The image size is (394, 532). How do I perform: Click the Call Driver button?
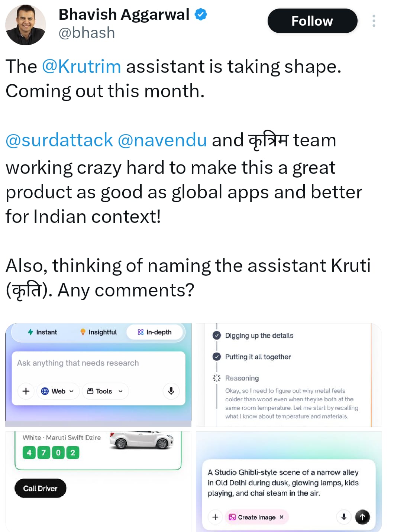[41, 488]
